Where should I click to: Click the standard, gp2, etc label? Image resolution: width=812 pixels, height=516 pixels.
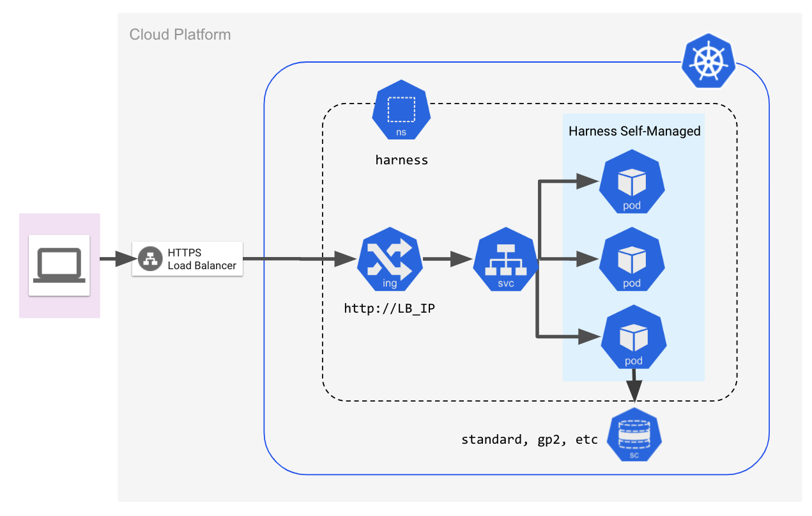(x=530, y=440)
